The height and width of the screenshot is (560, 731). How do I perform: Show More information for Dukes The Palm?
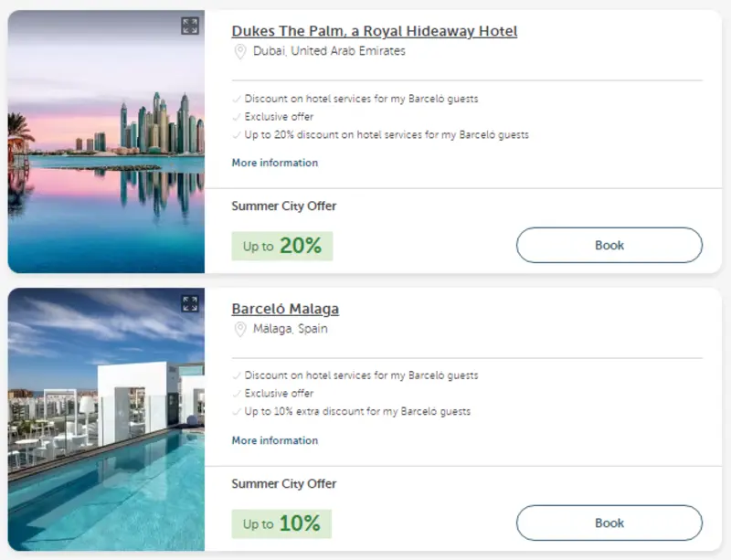(x=274, y=163)
